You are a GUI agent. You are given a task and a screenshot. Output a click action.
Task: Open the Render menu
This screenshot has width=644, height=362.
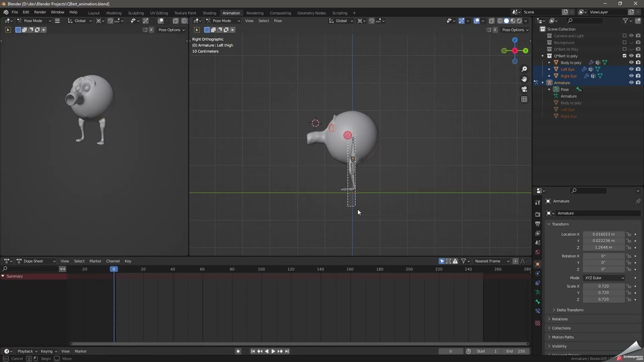tap(40, 12)
